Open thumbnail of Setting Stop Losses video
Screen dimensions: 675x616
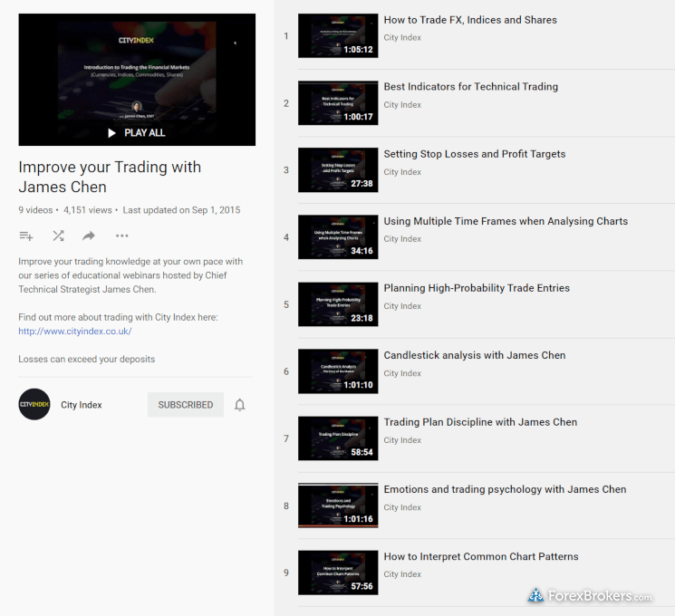pyautogui.click(x=338, y=170)
